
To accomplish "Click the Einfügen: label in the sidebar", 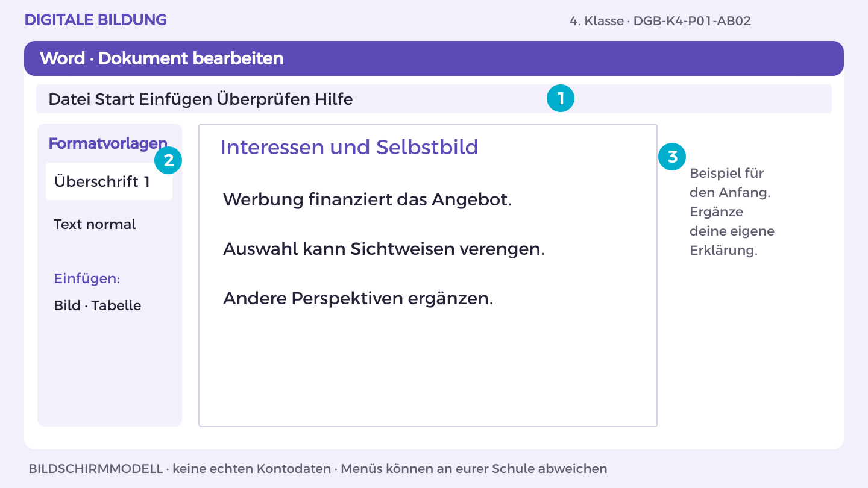I will point(87,279).
